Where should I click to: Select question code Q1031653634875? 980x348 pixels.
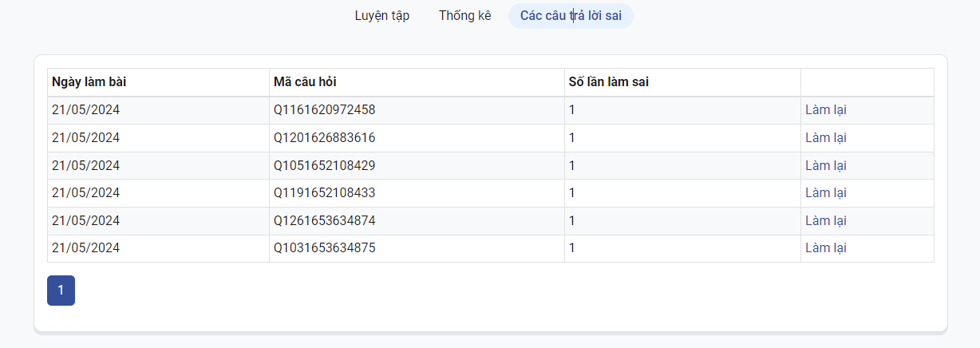[x=324, y=248]
